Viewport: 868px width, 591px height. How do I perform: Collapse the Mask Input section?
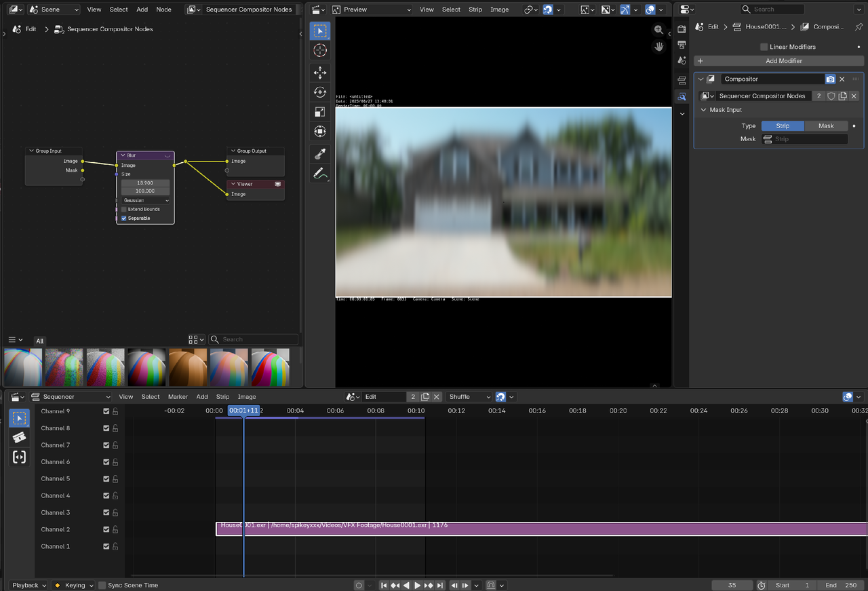click(x=704, y=110)
